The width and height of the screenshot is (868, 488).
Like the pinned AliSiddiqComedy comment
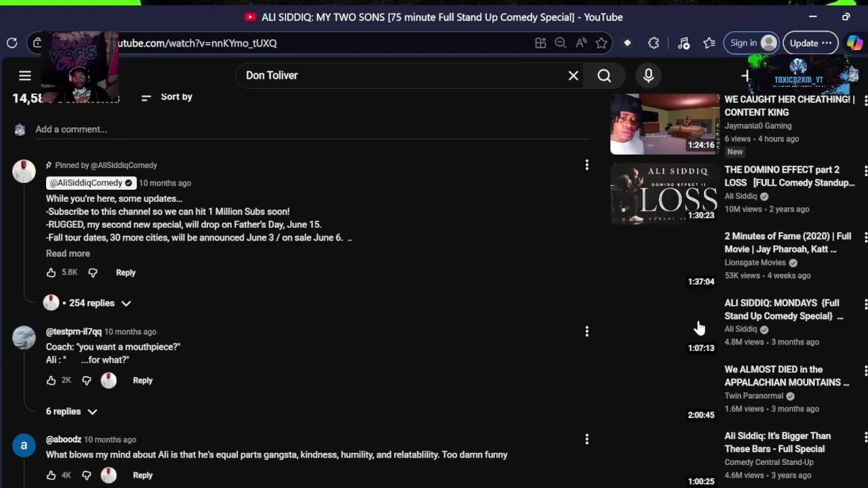click(x=51, y=272)
